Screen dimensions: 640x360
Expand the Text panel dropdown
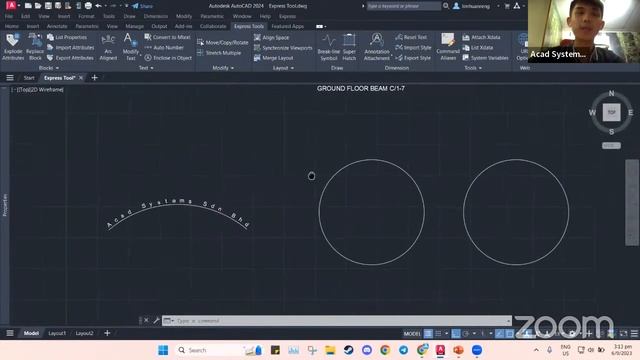[x=146, y=68]
